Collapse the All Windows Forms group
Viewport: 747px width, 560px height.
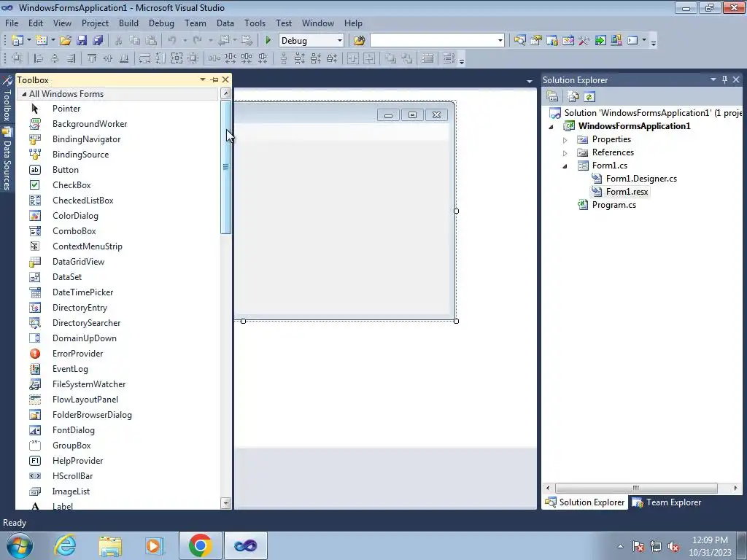(x=24, y=94)
